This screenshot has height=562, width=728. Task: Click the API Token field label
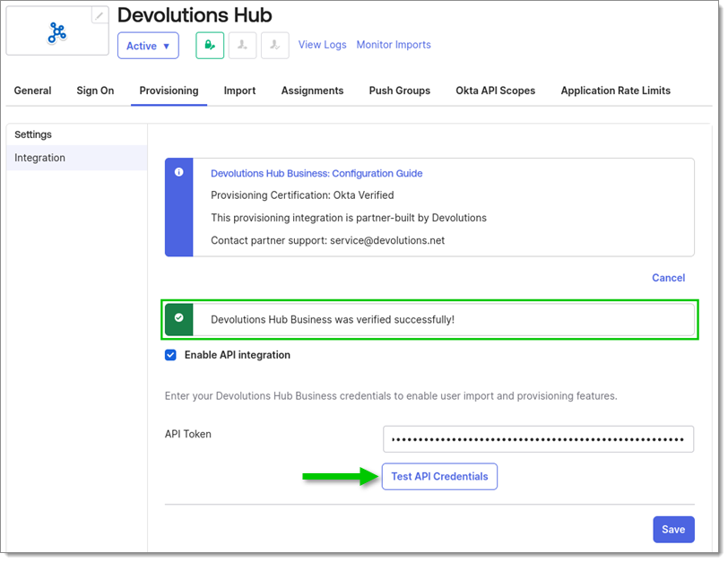tap(188, 434)
